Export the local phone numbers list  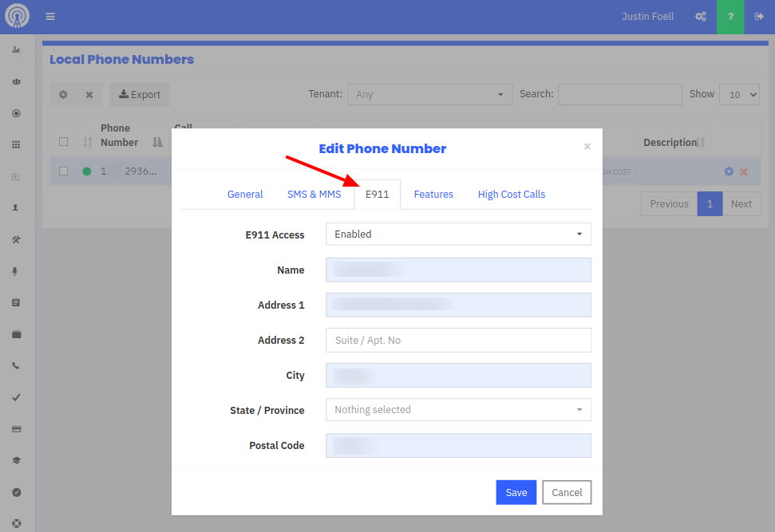click(140, 94)
